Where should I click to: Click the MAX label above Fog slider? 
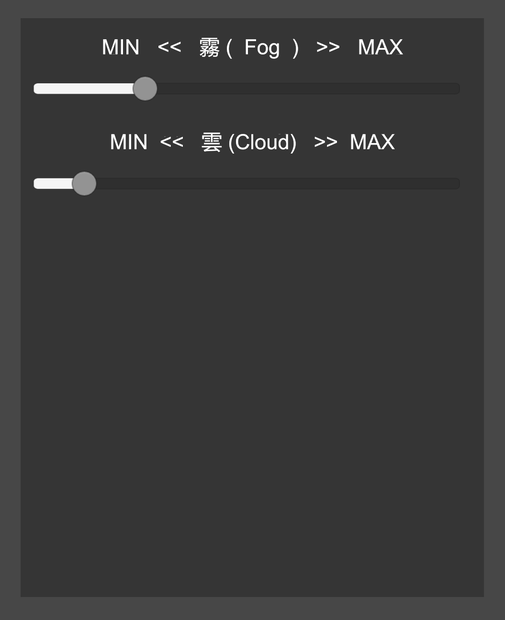pyautogui.click(x=380, y=47)
